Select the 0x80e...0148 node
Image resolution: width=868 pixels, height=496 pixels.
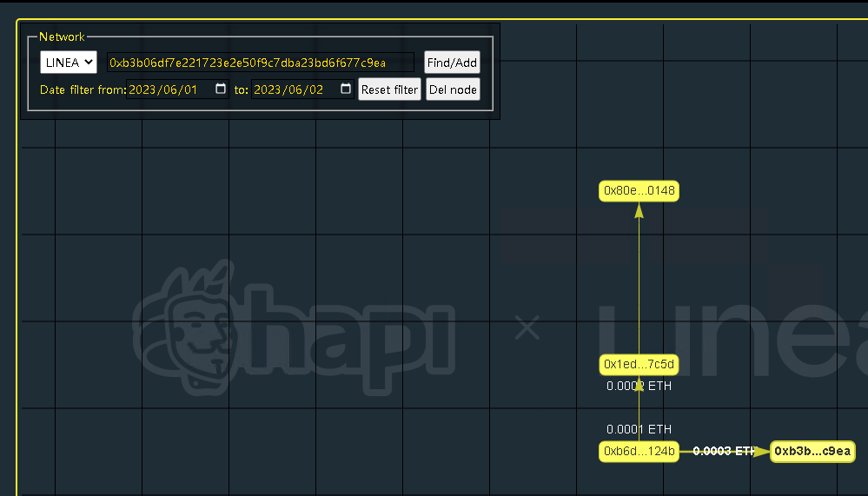(x=639, y=191)
